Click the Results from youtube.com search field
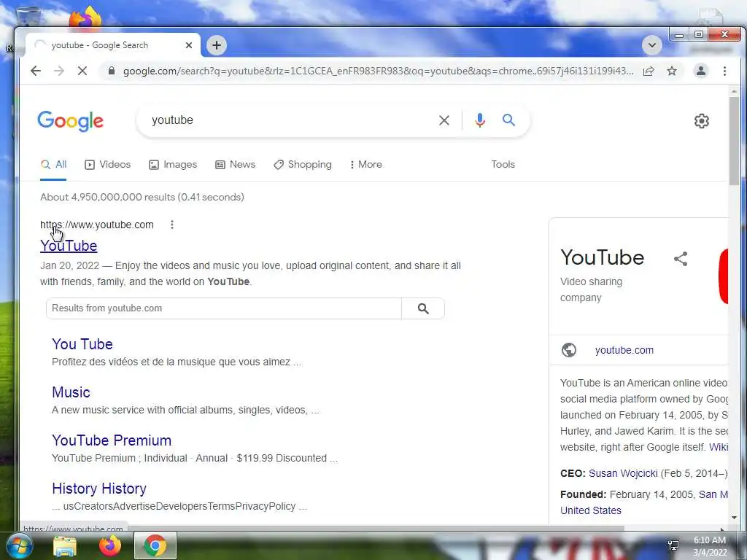747x560 pixels. [x=224, y=308]
